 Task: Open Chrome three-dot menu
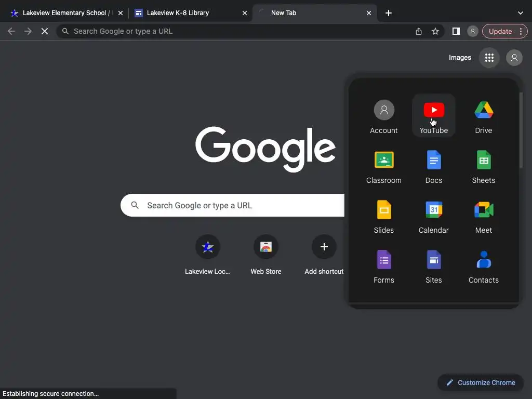coord(521,31)
